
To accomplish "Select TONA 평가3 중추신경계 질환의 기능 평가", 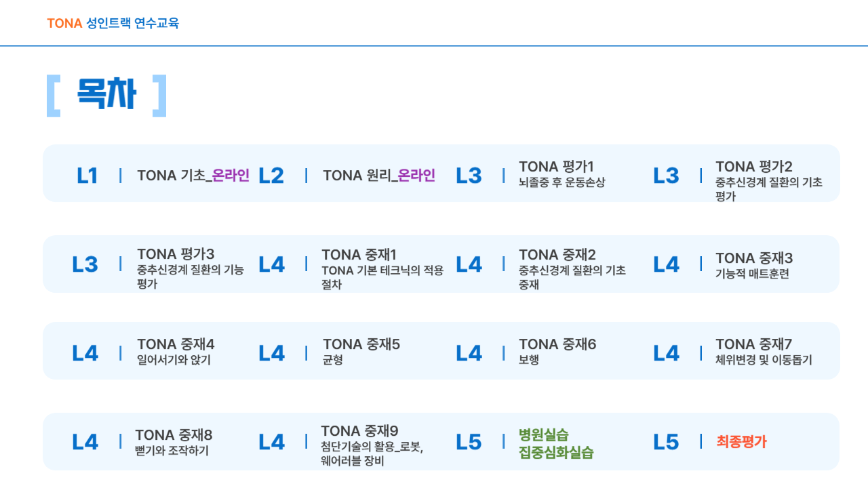I will pyautogui.click(x=191, y=268).
